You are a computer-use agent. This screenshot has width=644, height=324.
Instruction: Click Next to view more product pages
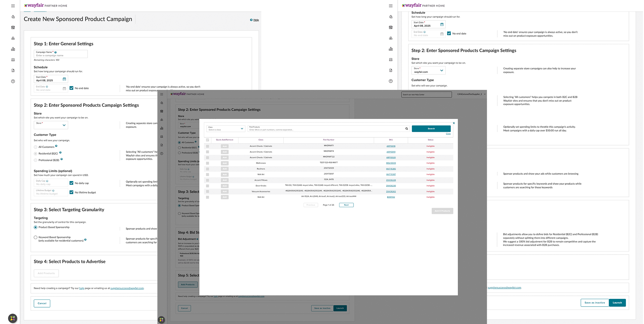coord(346,205)
